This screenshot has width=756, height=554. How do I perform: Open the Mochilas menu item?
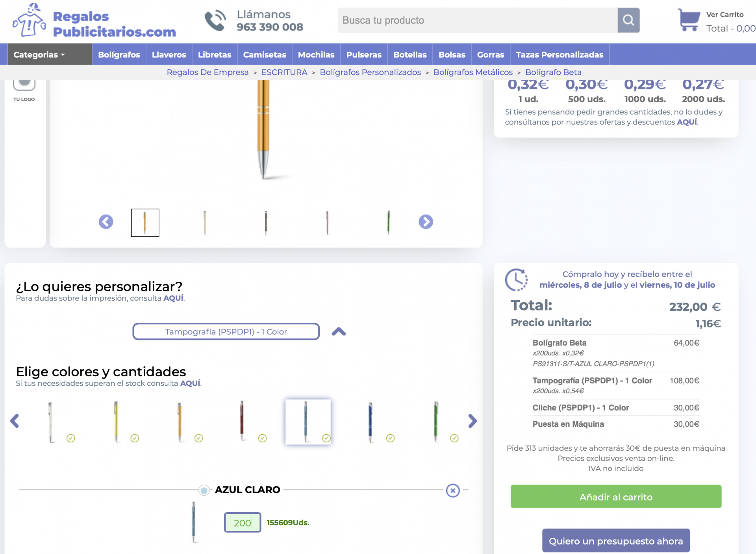316,54
